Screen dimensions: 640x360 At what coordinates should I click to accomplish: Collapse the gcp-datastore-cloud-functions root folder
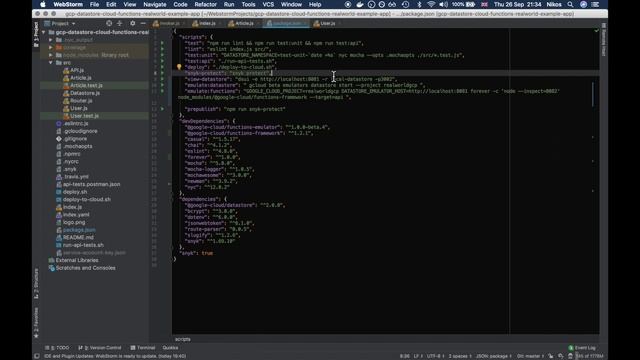pyautogui.click(x=44, y=32)
